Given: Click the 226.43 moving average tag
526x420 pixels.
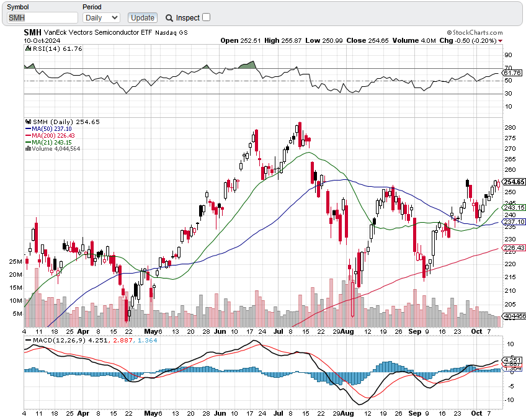Looking at the screenshot, I should [514, 248].
